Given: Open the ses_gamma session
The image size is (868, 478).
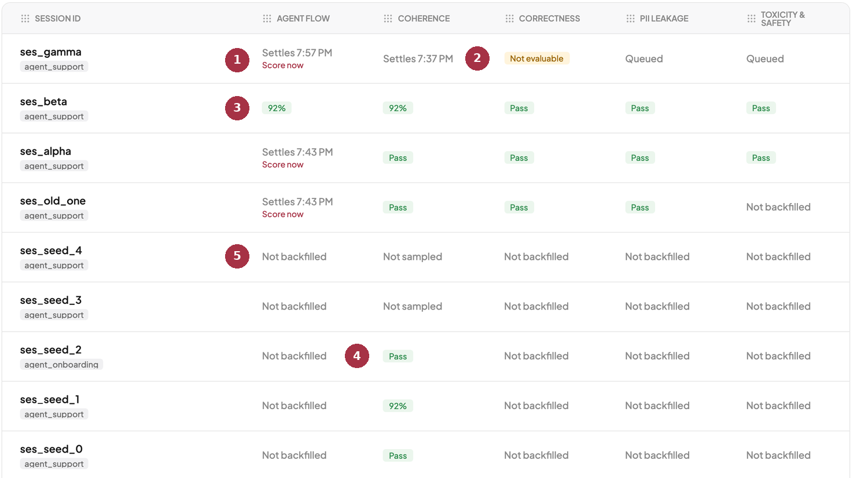Looking at the screenshot, I should click(x=50, y=52).
